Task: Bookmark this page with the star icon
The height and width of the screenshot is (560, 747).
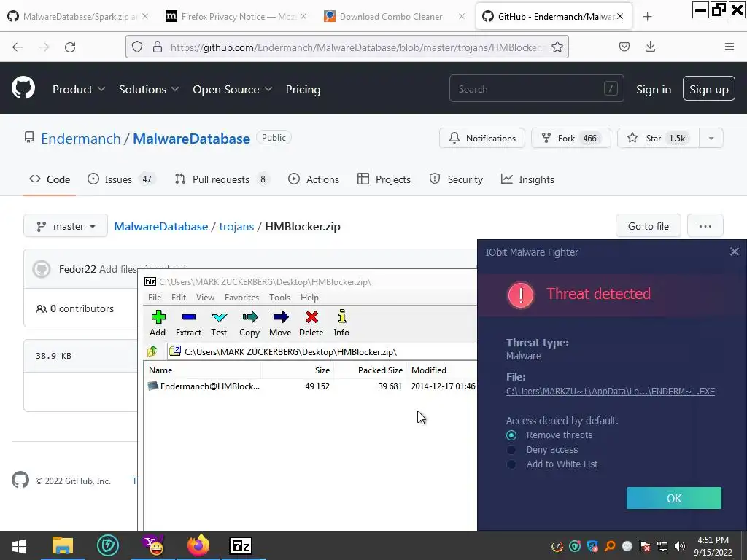Action: (557, 47)
